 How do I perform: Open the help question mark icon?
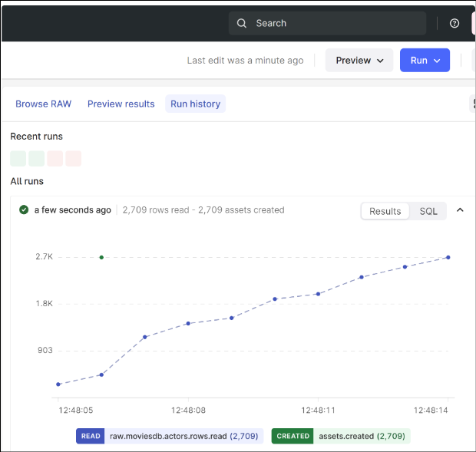455,23
